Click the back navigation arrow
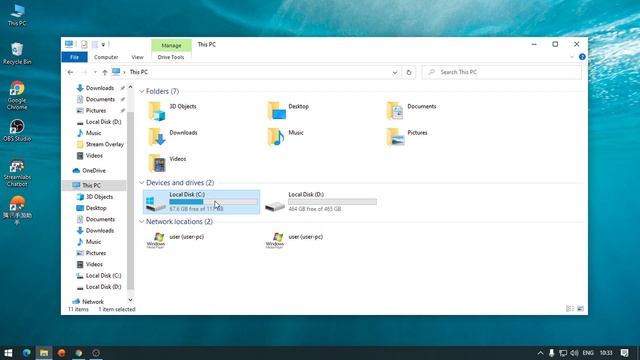The image size is (640, 360). coord(70,72)
